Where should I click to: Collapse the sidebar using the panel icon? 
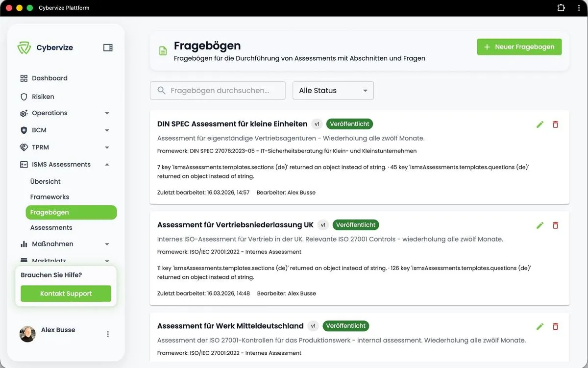point(107,48)
